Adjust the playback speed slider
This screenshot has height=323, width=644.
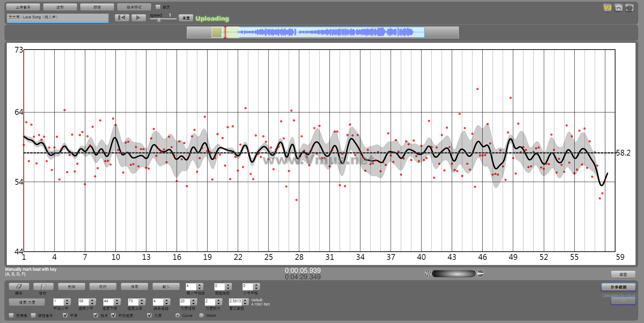pyautogui.click(x=159, y=20)
